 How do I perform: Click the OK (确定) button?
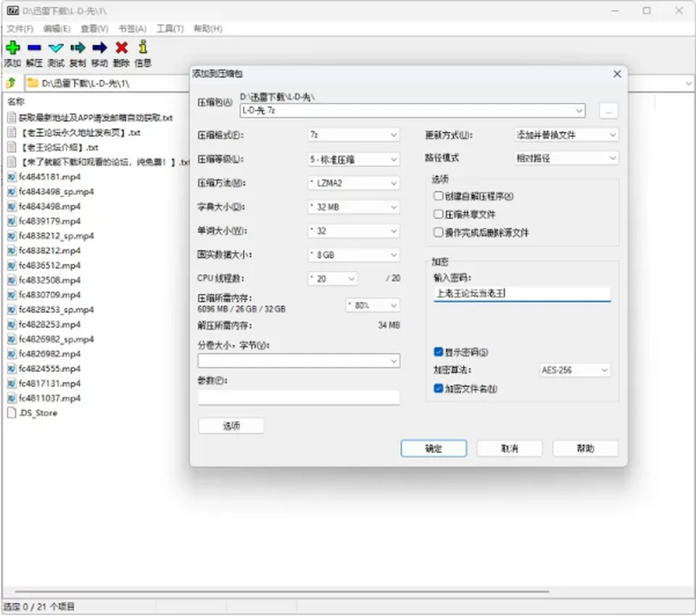click(x=434, y=449)
